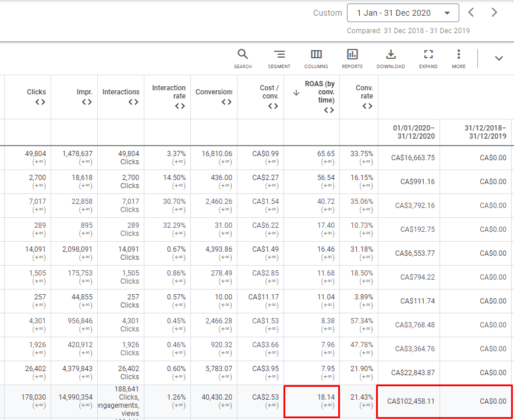Screen dimensions: 514x420
Task: Click the total conversions 40,430.20
Action: point(217,397)
